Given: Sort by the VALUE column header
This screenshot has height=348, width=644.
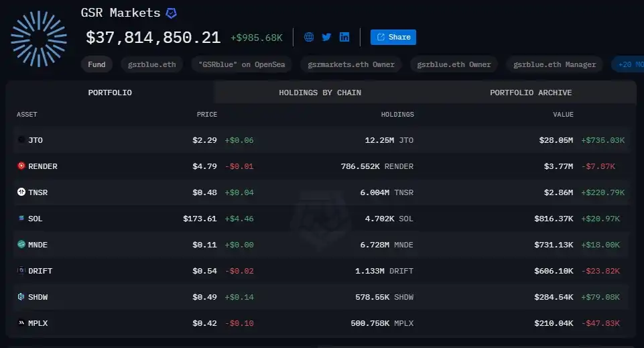Looking at the screenshot, I should pyautogui.click(x=563, y=114).
